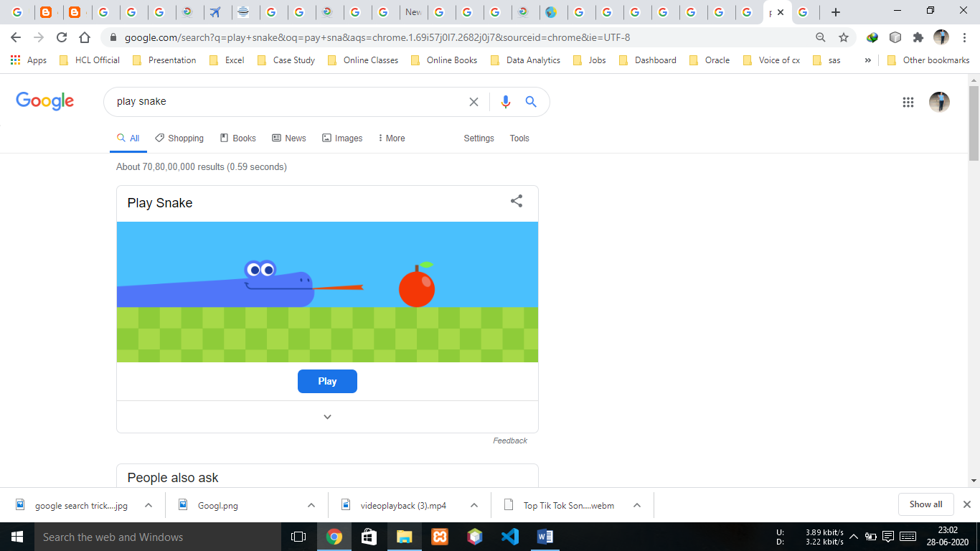The height and width of the screenshot is (551, 980).
Task: Open Google apps grid
Action: coord(908,102)
